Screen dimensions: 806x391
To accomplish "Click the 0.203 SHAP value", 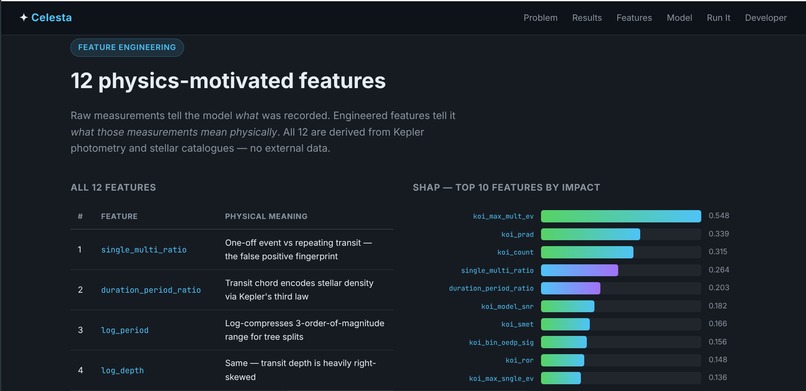I will (x=719, y=288).
